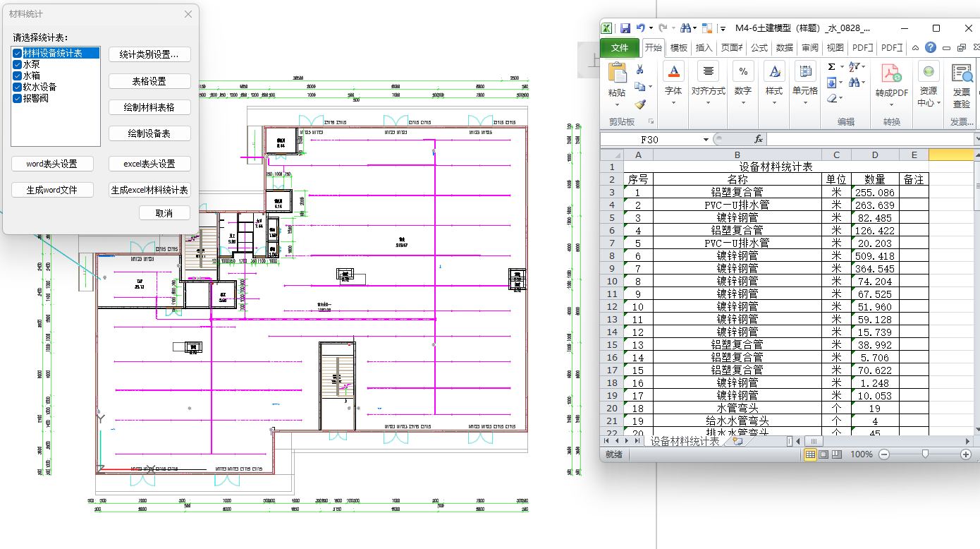Expand the Name Box dropdown arrow

pyautogui.click(x=706, y=140)
